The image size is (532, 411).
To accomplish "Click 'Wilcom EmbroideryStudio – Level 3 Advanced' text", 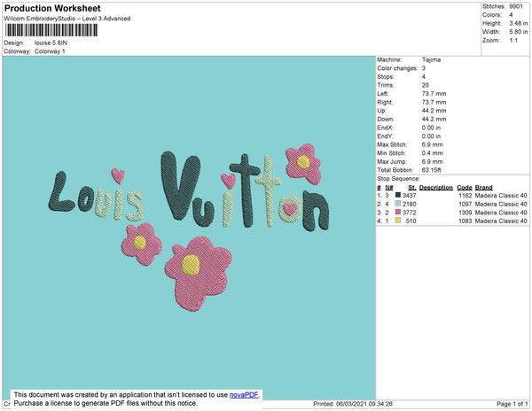I will click(67, 19).
